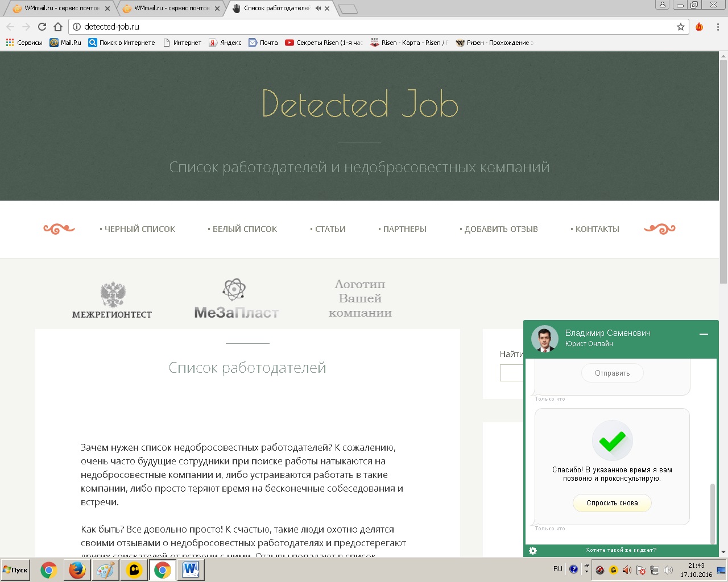Image resolution: width=728 pixels, height=582 pixels.
Task: Go back using the browser Back arrow
Action: pos(10,27)
